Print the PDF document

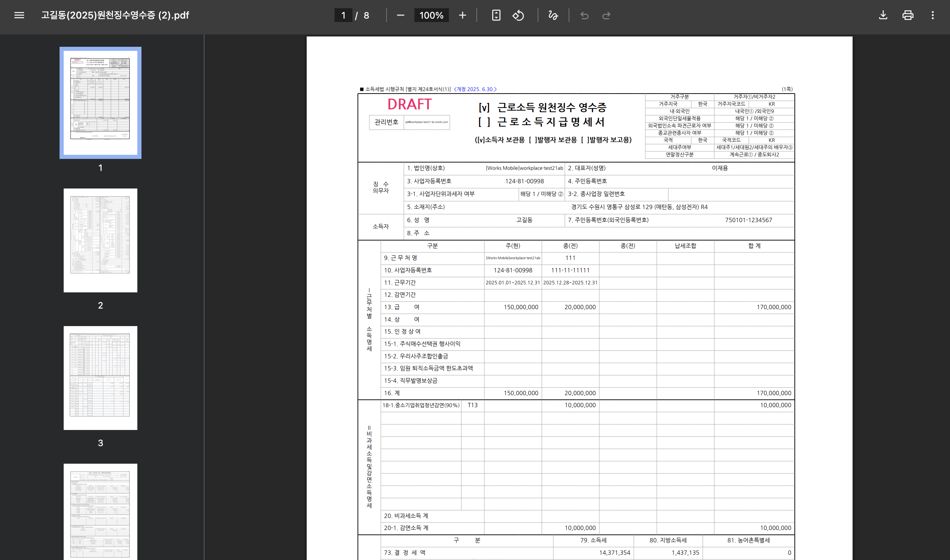(x=908, y=15)
